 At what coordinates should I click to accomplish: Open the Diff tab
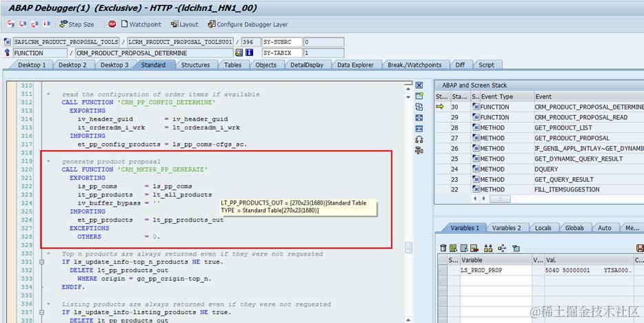click(x=460, y=65)
